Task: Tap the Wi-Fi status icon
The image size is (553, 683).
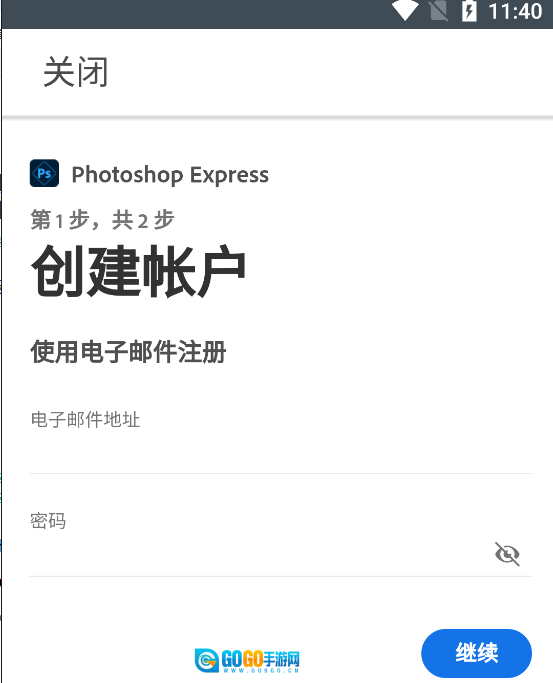Action: tap(405, 10)
